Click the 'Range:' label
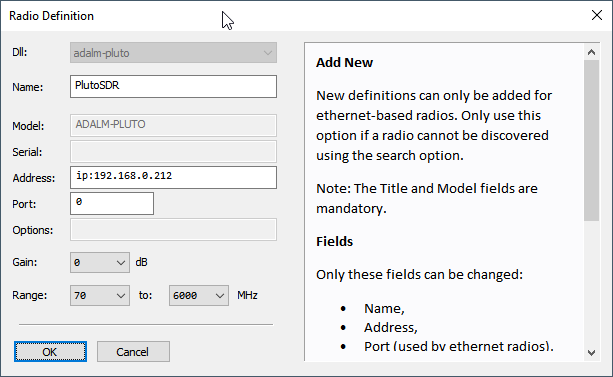613x377 pixels. click(29, 295)
